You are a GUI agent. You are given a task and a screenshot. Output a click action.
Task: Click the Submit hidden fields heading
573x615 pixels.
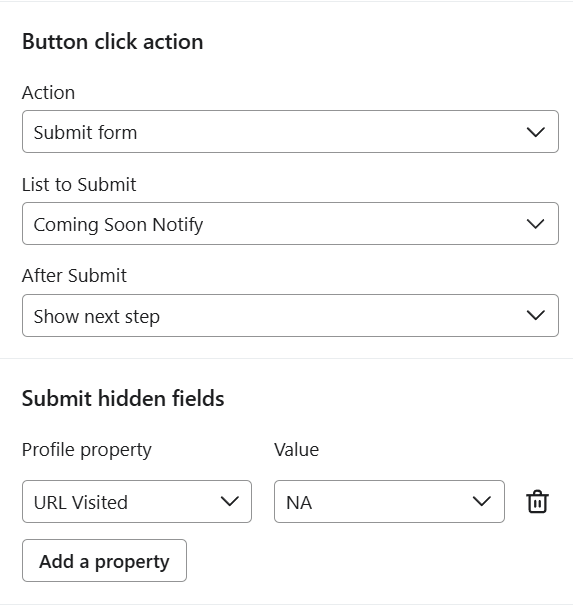pyautogui.click(x=123, y=398)
